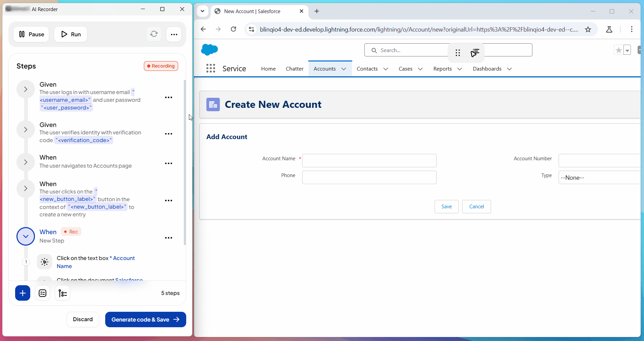Close the New Account Salesforce tab

point(301,11)
